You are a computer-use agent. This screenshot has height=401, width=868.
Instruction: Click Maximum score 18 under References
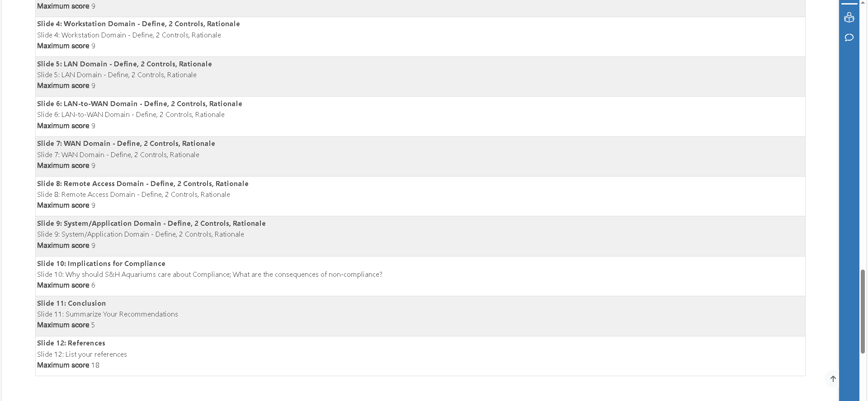68,365
